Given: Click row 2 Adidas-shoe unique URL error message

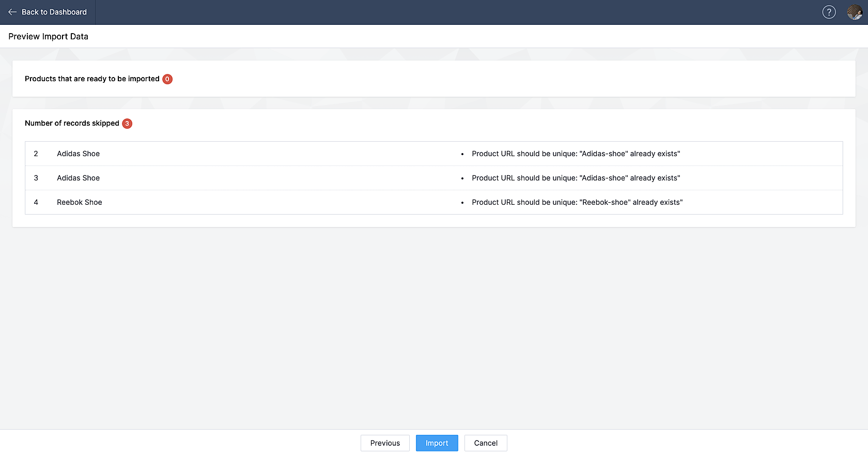Looking at the screenshot, I should pyautogui.click(x=576, y=154).
